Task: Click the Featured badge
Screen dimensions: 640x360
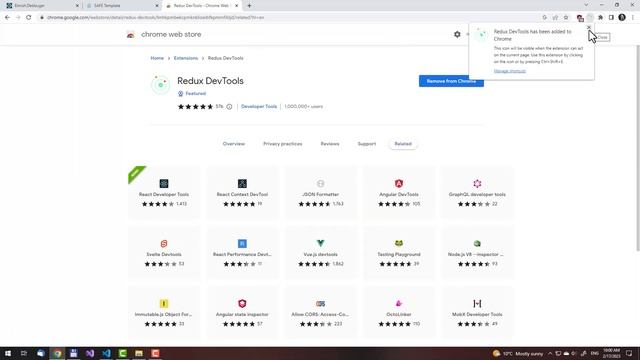Action: click(192, 93)
